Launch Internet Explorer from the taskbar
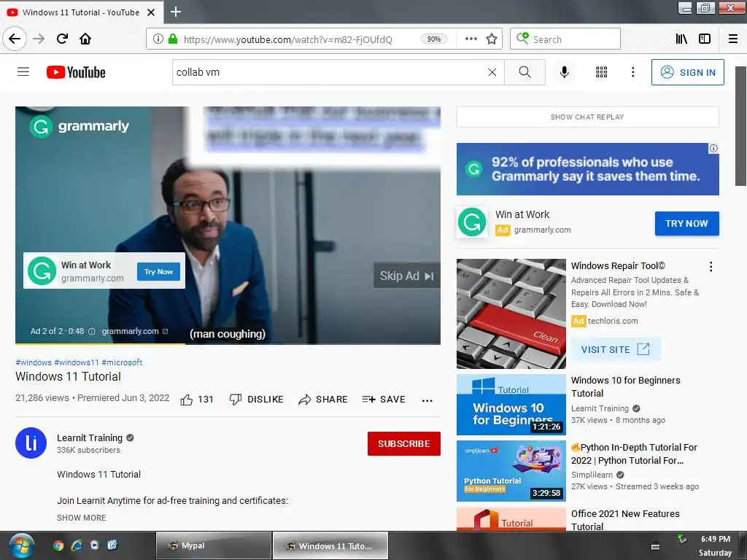The width and height of the screenshot is (747, 560). coord(77,545)
